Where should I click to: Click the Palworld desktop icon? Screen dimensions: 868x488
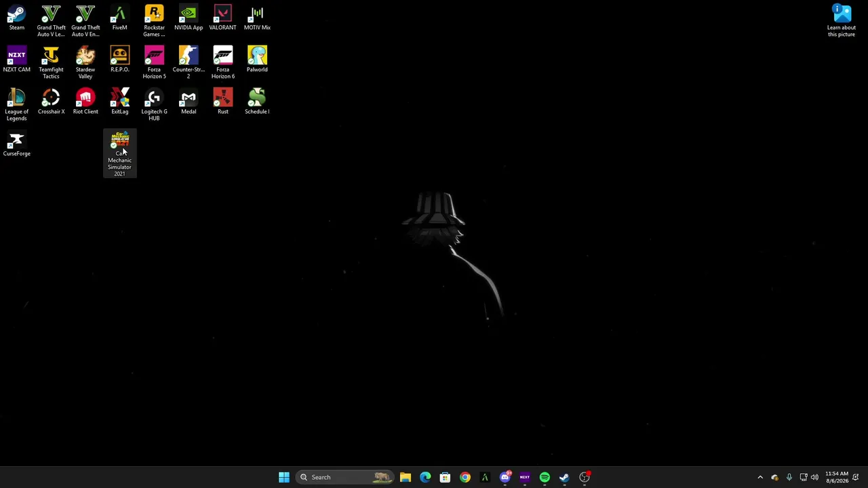pos(257,60)
